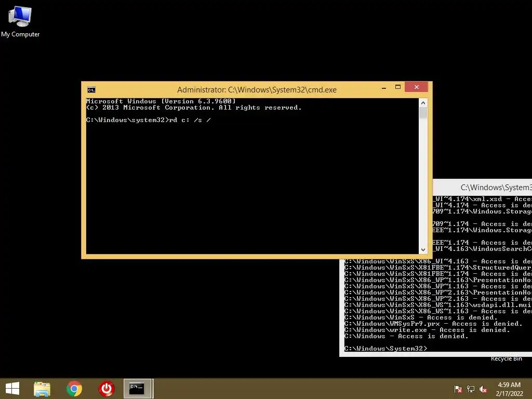The width and height of the screenshot is (532, 399).
Task: Click the 'C:\Windows\System32>' prompt in background window
Action: [385, 349]
